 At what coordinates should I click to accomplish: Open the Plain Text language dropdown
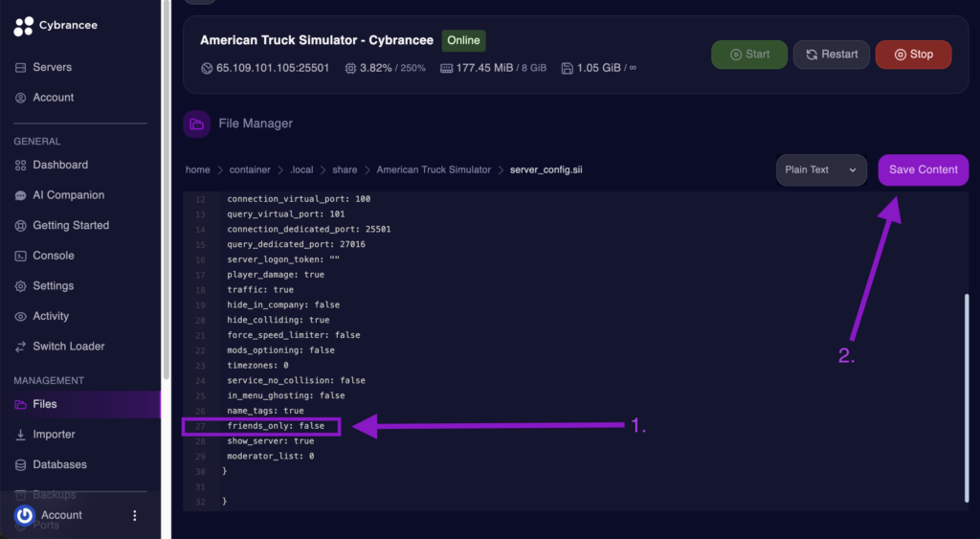821,170
